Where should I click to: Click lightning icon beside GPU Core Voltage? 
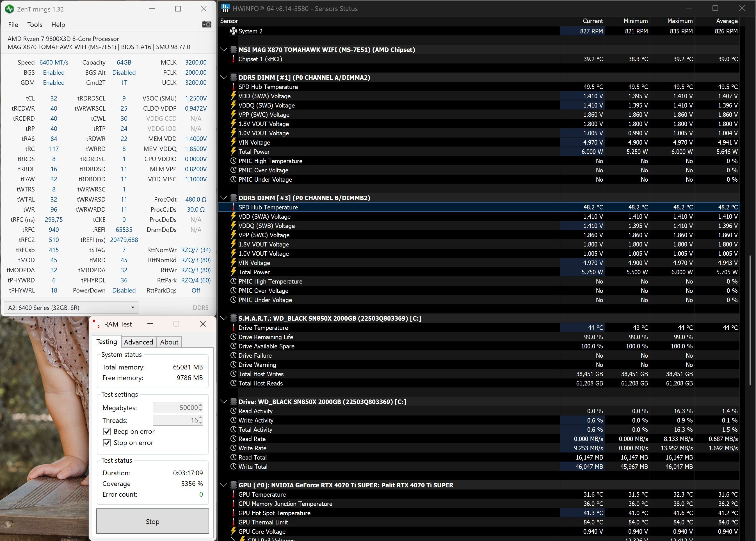click(234, 531)
